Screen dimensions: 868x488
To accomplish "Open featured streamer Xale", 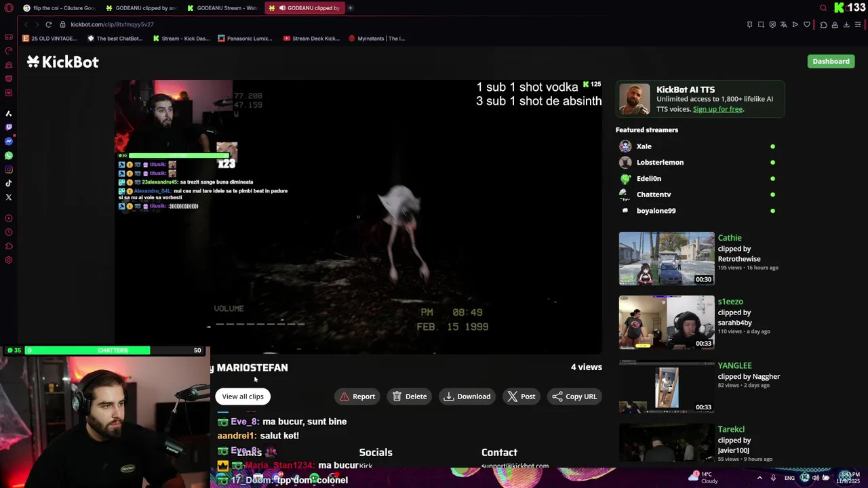I will [644, 146].
